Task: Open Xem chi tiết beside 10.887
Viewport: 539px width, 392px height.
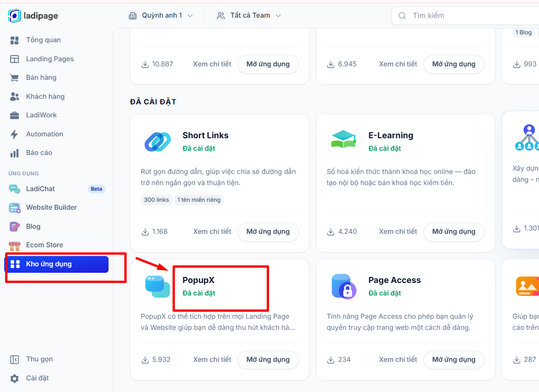Action: click(x=212, y=64)
